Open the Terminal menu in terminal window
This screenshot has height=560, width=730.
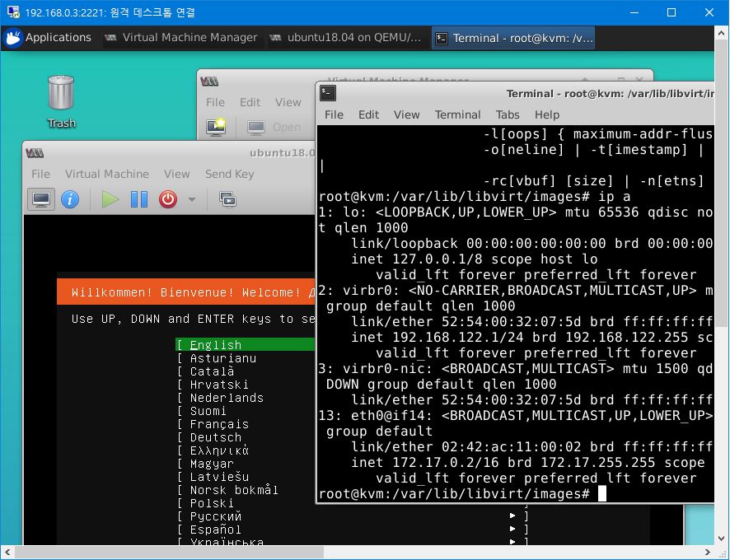(x=457, y=114)
